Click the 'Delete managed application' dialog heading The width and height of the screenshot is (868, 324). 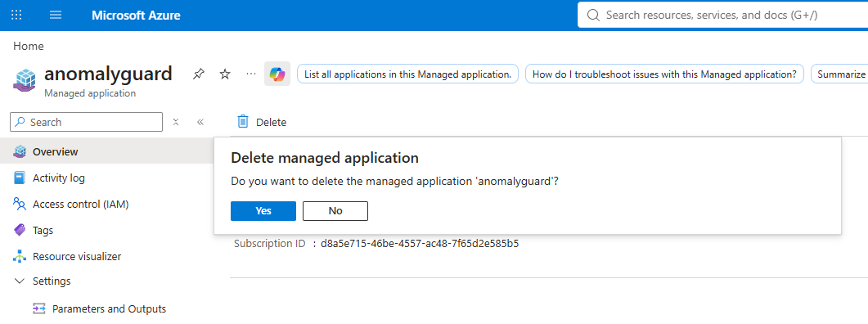click(x=325, y=159)
